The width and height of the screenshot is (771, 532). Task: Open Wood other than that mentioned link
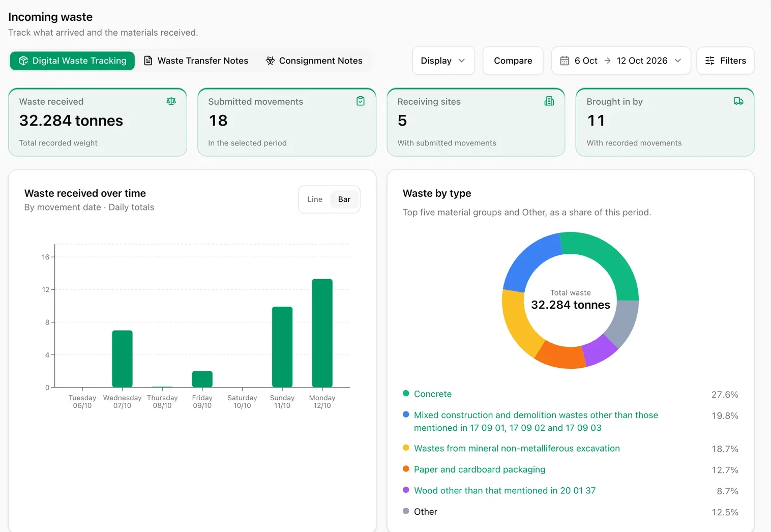(x=505, y=491)
